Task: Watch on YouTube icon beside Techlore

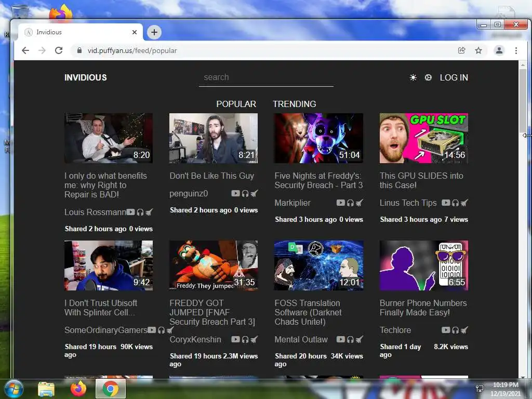Action: (446, 330)
